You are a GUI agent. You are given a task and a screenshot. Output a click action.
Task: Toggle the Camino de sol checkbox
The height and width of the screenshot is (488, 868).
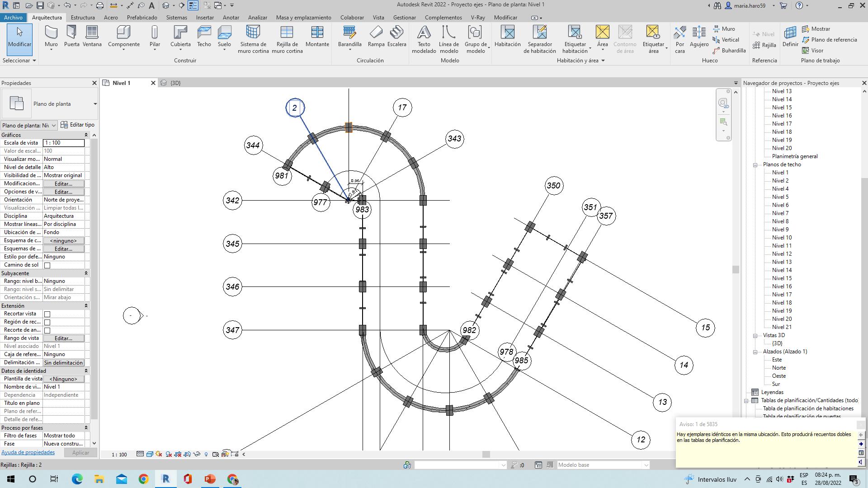(x=47, y=265)
